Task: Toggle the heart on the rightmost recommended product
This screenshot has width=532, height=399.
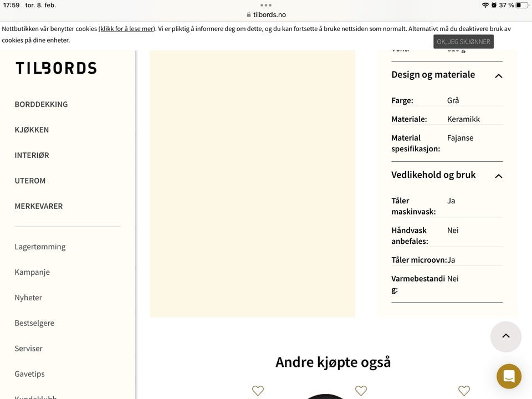Action: point(464,390)
